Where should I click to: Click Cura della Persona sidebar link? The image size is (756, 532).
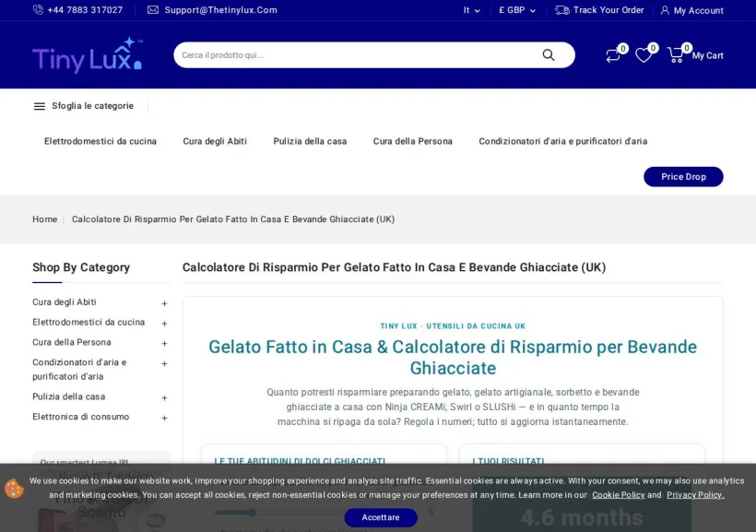(71, 342)
